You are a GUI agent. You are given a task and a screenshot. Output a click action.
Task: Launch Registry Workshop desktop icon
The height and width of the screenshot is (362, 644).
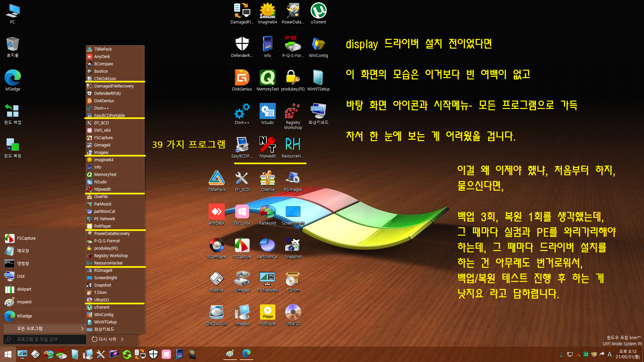(x=293, y=116)
